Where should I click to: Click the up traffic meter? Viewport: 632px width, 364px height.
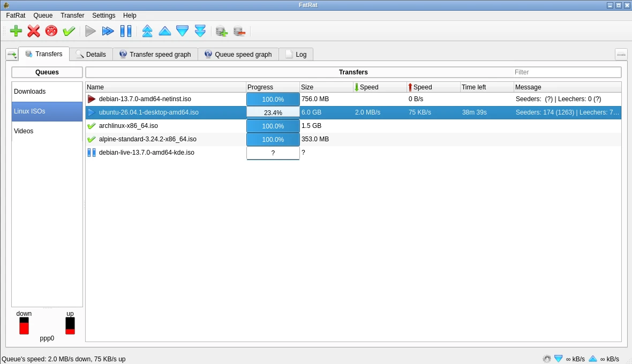pyautogui.click(x=70, y=326)
